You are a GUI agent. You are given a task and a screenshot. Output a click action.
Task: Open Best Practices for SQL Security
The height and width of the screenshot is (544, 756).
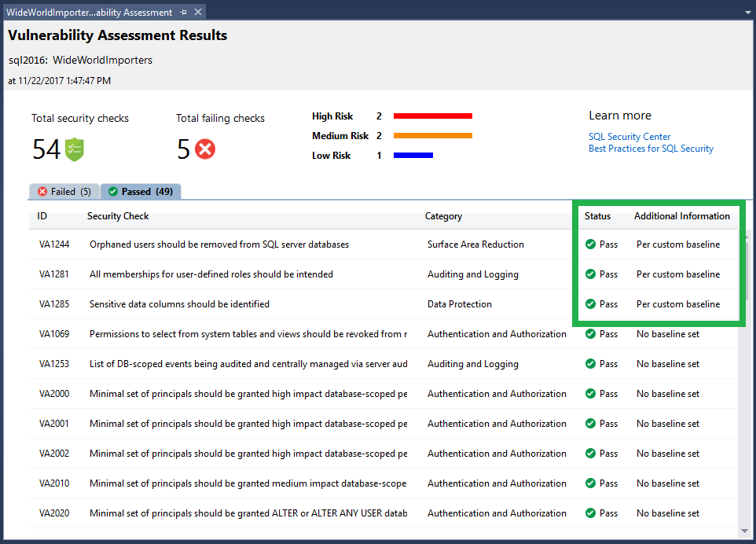tap(651, 149)
